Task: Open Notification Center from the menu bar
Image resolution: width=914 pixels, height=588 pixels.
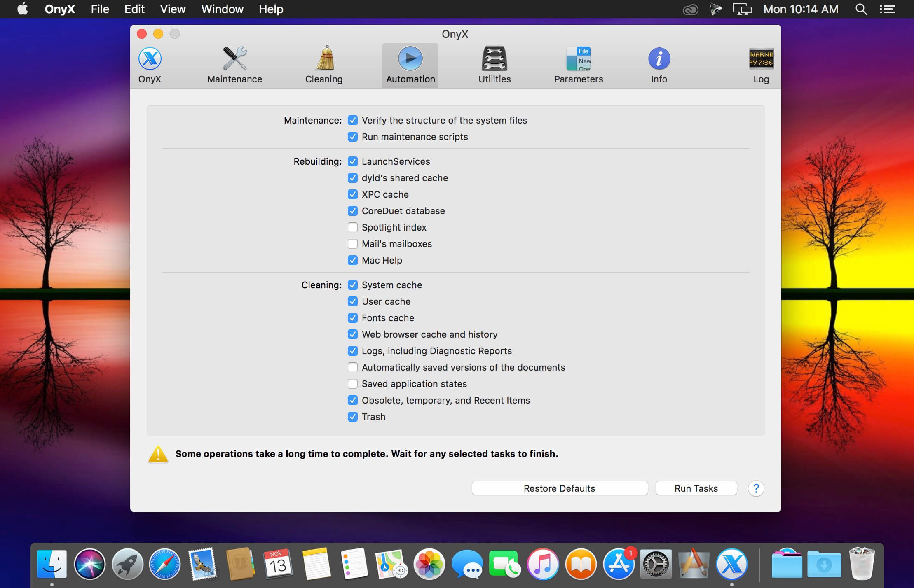Action: (887, 9)
